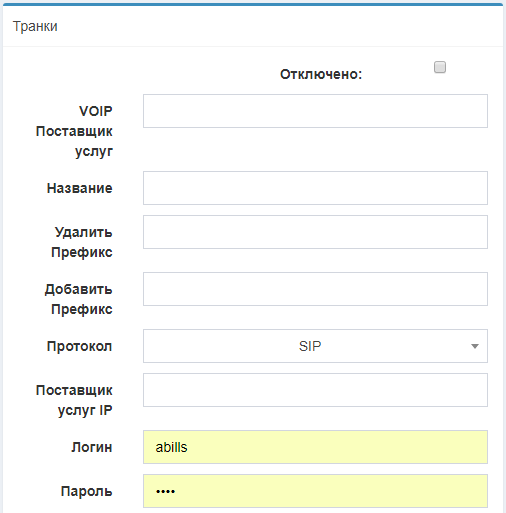
Task: Focus the VOIP Поставщик услуг input field
Action: (x=315, y=111)
